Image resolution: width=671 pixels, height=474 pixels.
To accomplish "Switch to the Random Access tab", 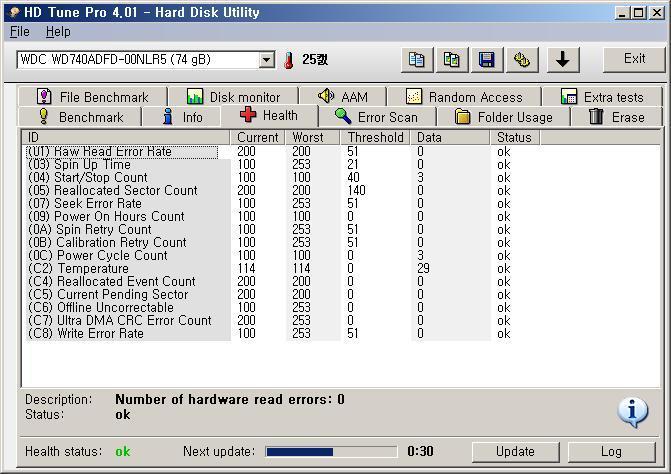I will (464, 97).
